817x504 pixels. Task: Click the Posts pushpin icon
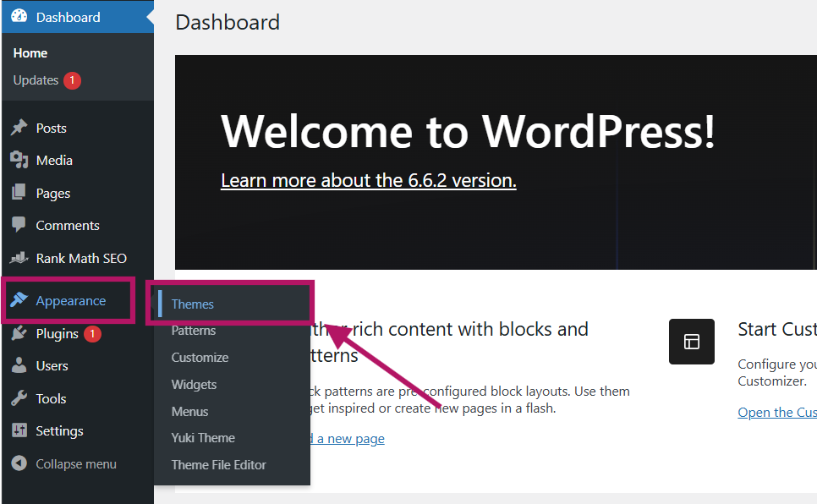click(x=19, y=128)
